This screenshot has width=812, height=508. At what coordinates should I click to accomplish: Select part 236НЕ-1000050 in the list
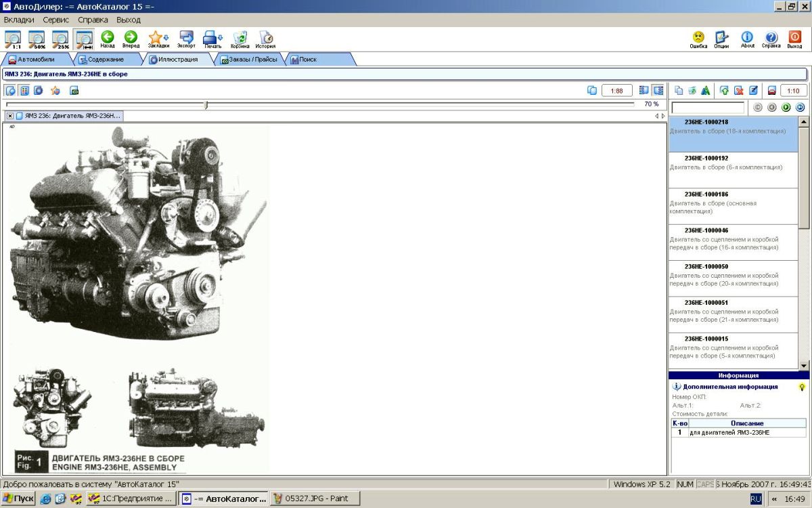734,278
